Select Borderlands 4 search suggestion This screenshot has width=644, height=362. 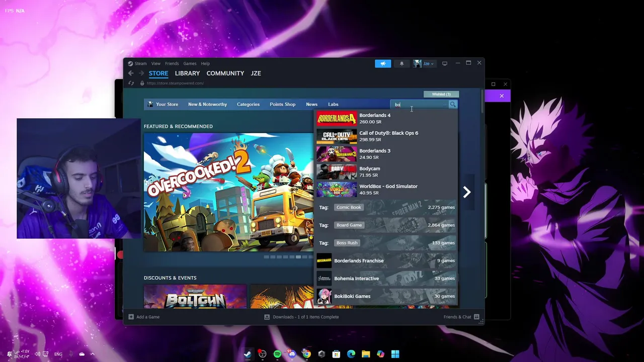click(386, 118)
